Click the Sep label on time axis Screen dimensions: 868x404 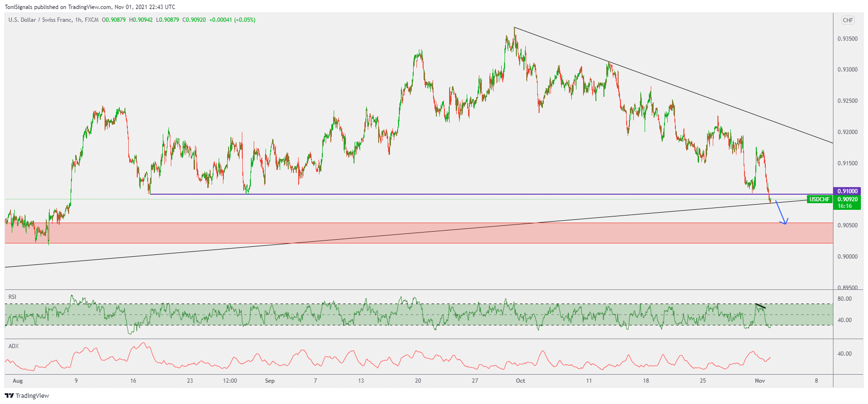(270, 381)
